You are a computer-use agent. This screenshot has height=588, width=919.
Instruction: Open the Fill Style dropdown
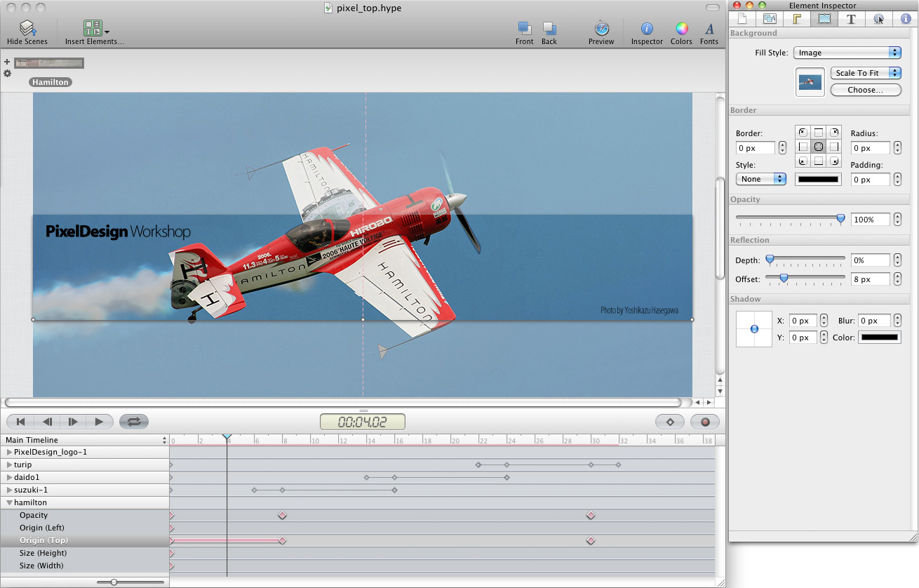coord(847,53)
